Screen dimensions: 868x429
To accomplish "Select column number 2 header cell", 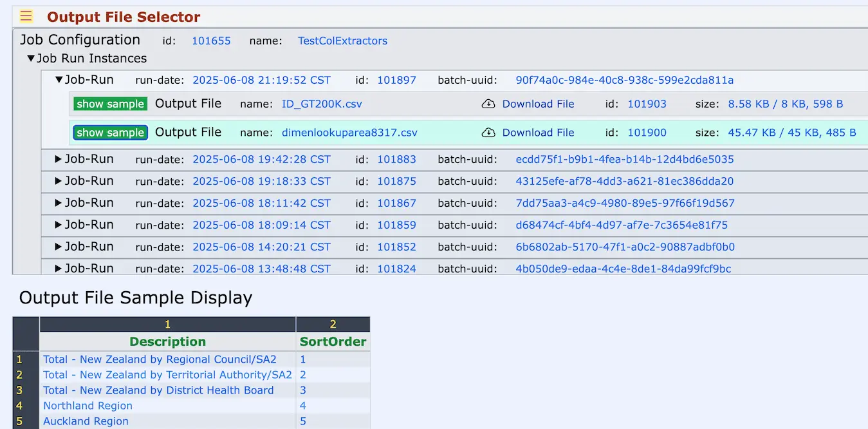I will (x=333, y=324).
